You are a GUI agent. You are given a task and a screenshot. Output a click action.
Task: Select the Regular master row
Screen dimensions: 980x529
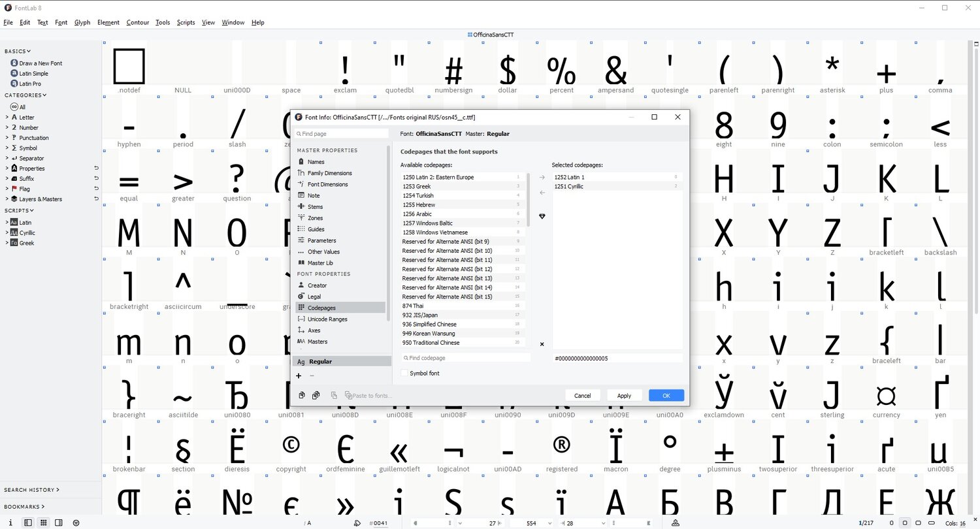pyautogui.click(x=341, y=361)
